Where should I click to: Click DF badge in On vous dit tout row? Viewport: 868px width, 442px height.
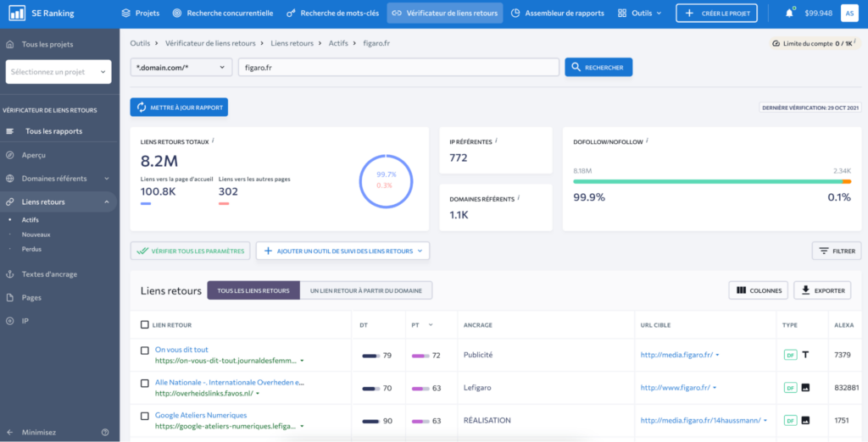coord(791,355)
